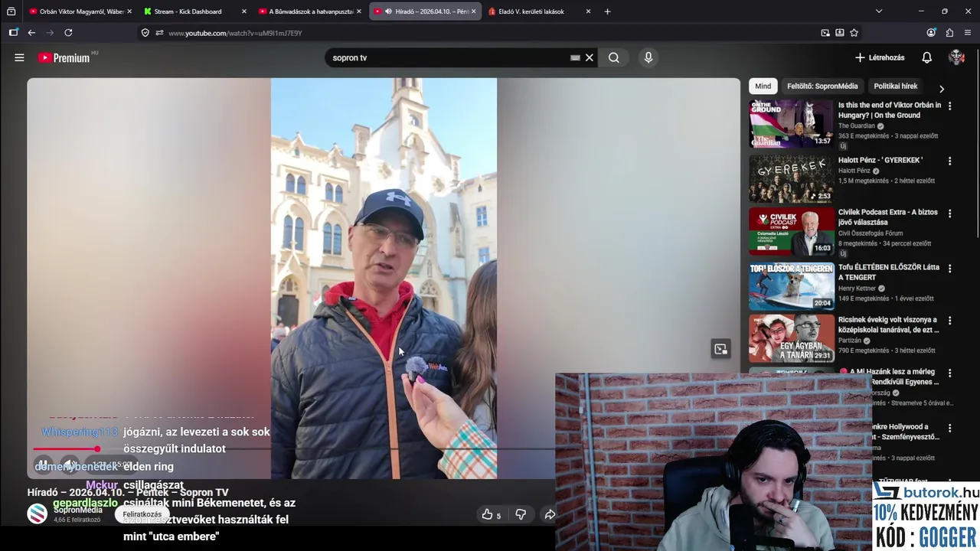Open the Halott Pénz GYEREKEK thumbnail
Viewport: 980px width, 551px height.
coord(792,179)
